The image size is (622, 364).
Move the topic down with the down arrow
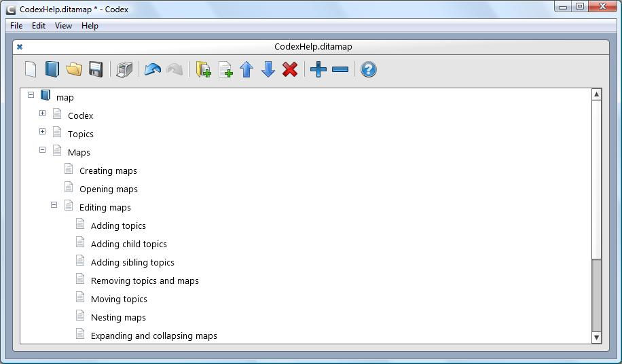pyautogui.click(x=268, y=69)
